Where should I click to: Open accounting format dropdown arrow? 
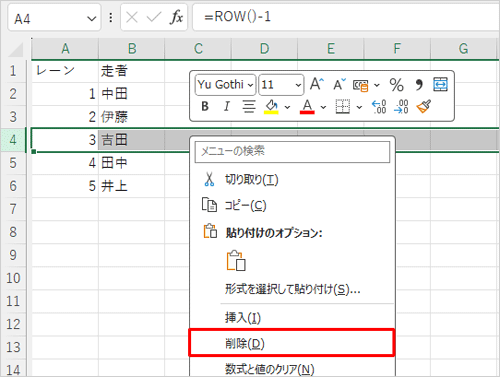[377, 85]
